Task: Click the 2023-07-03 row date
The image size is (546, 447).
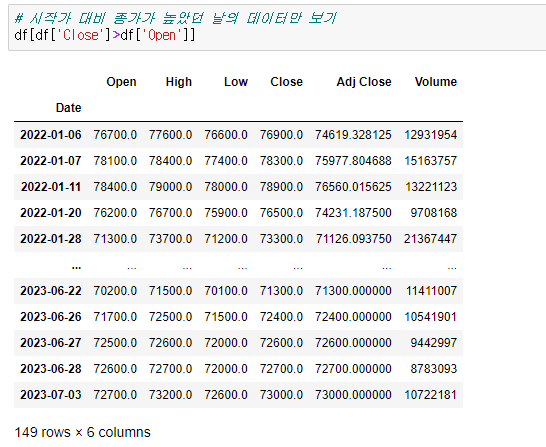Action: tap(51, 395)
